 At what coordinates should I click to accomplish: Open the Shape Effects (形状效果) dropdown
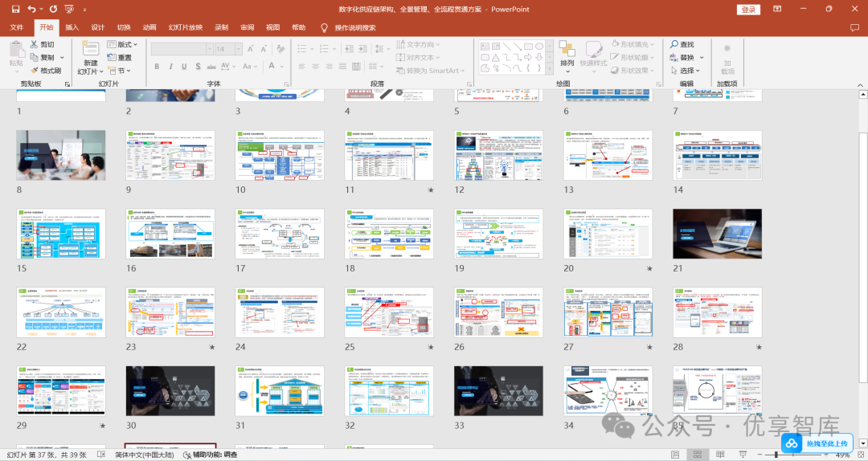coord(634,71)
